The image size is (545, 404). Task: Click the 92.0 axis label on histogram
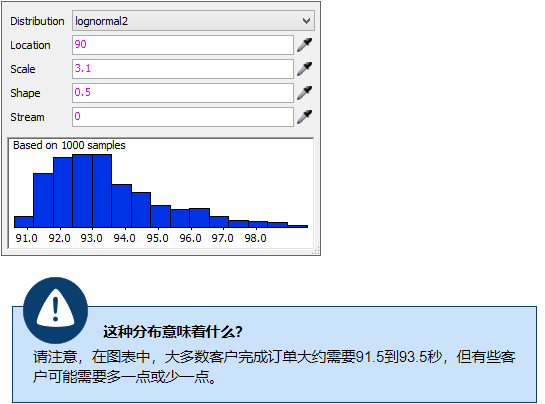coord(59,239)
